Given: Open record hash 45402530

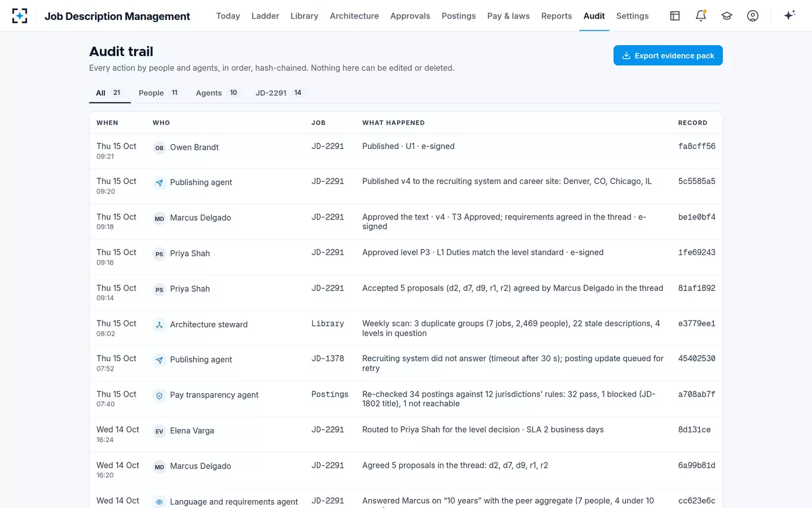Looking at the screenshot, I should (696, 358).
